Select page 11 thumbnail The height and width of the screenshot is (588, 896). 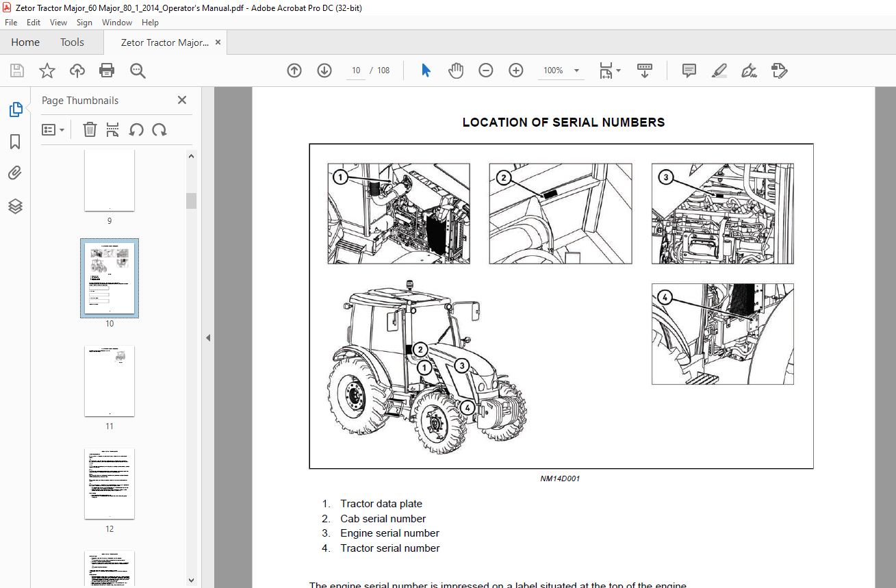110,381
